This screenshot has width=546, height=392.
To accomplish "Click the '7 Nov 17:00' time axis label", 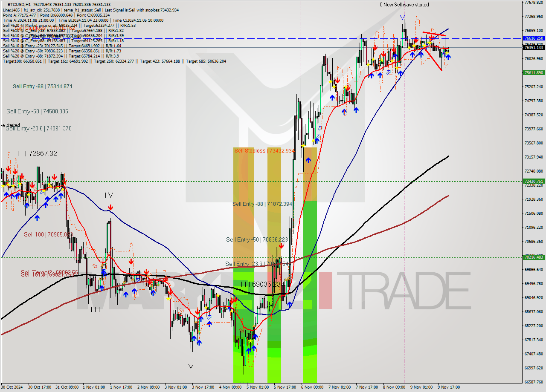I will click(367, 387).
